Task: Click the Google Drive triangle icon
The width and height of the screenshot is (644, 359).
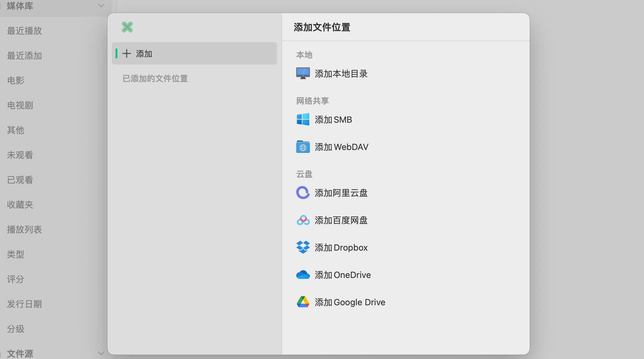Action: pyautogui.click(x=303, y=302)
